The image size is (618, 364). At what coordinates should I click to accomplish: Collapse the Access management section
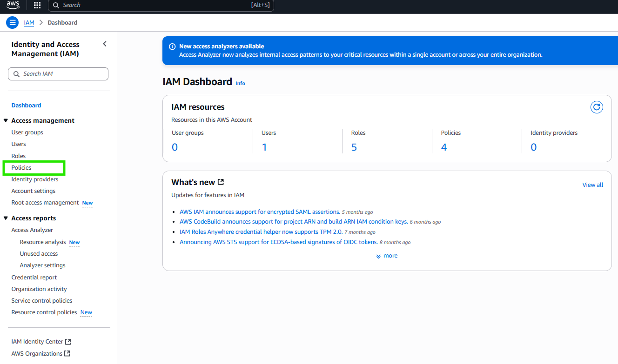[6, 120]
